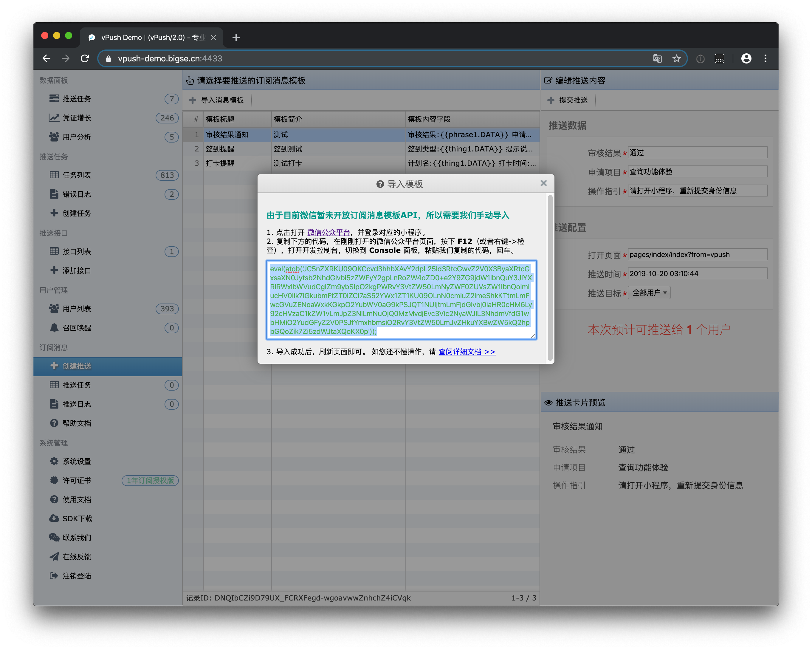Open 用户分析 users icon
The height and width of the screenshot is (650, 812).
[x=54, y=137]
